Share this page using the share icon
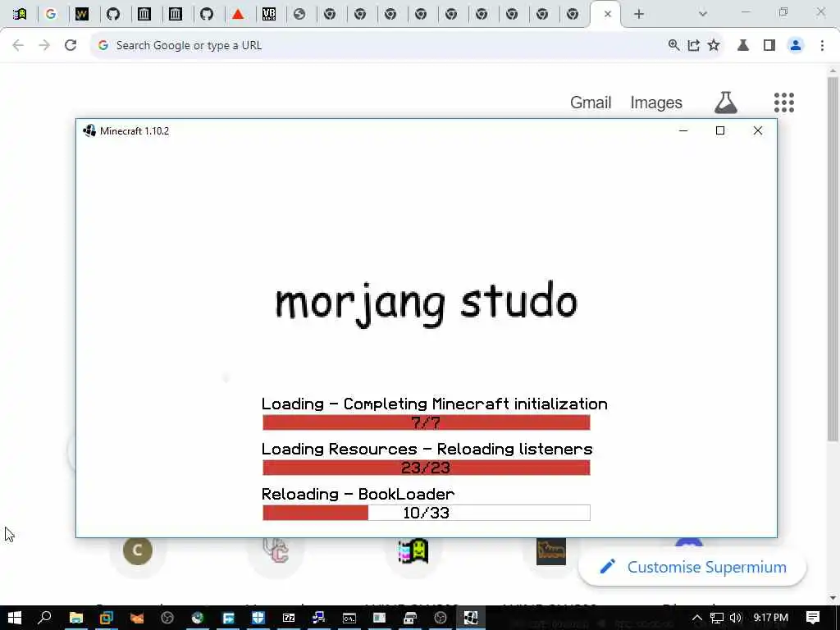 point(694,46)
